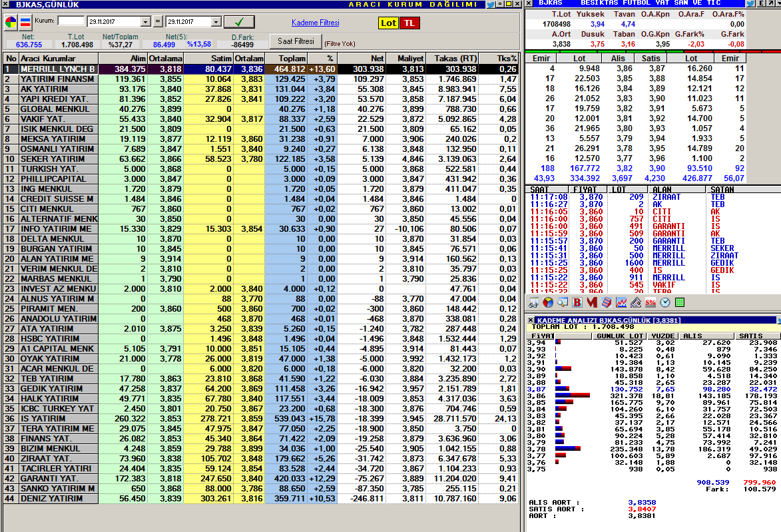The width and height of the screenshot is (781, 532).
Task: Click the Twitter icon in ARACI KURUM DAGILIMI title bar
Action: tap(491, 4)
